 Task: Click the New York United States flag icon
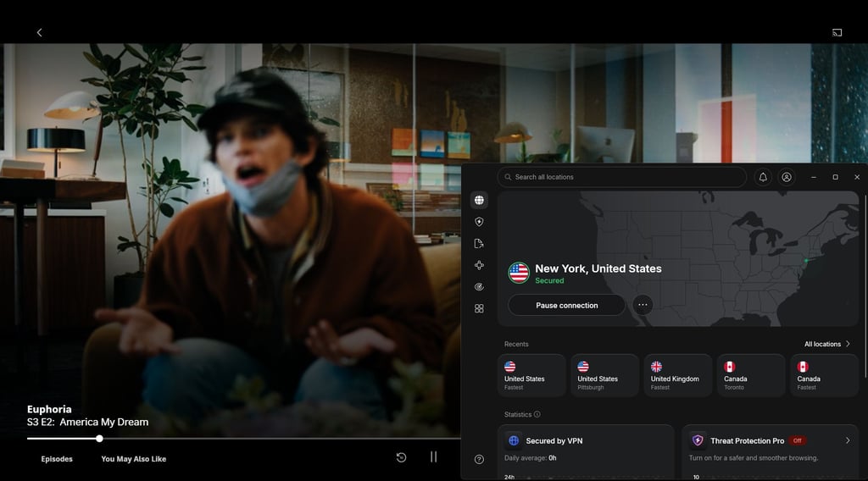[519, 273]
